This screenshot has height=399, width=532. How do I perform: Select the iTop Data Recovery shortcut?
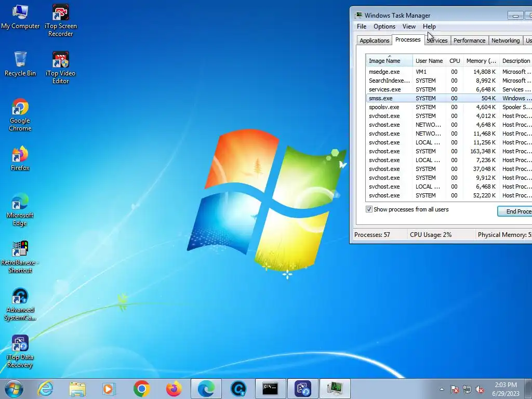(x=20, y=352)
